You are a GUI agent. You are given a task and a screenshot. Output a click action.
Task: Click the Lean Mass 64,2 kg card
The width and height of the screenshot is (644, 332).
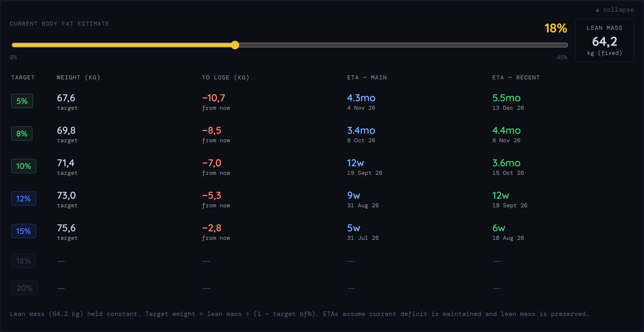[x=604, y=40]
